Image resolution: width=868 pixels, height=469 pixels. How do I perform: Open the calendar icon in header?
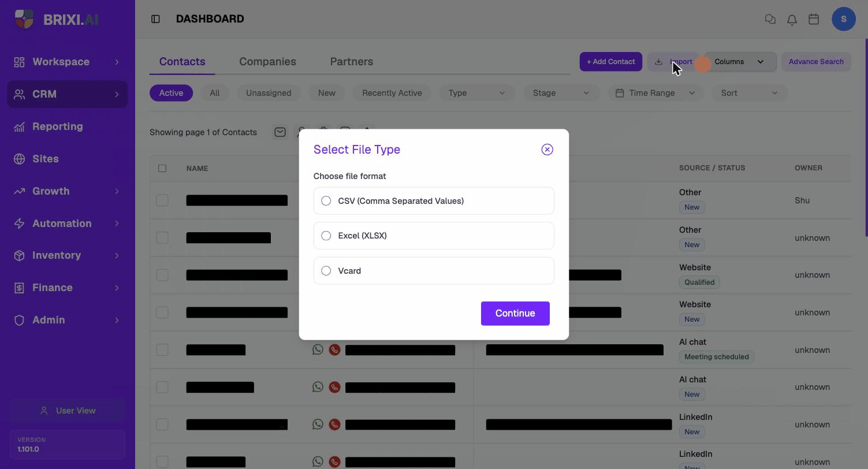pyautogui.click(x=814, y=19)
